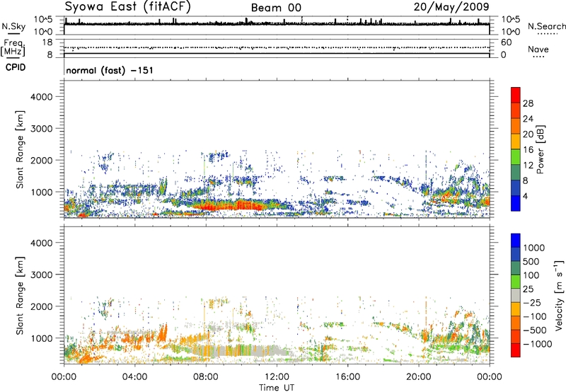Click the '18' frequency axis tick
This screenshot has width=566, height=392.
click(47, 42)
